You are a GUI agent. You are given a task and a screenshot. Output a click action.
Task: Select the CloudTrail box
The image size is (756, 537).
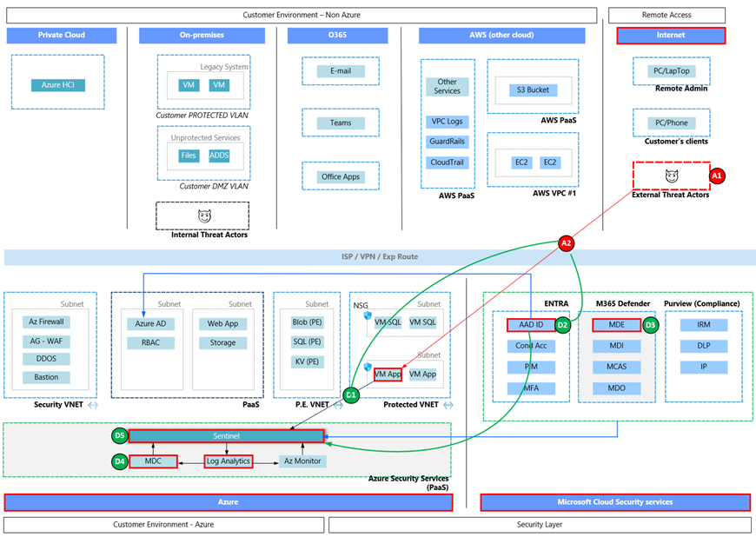coord(447,163)
